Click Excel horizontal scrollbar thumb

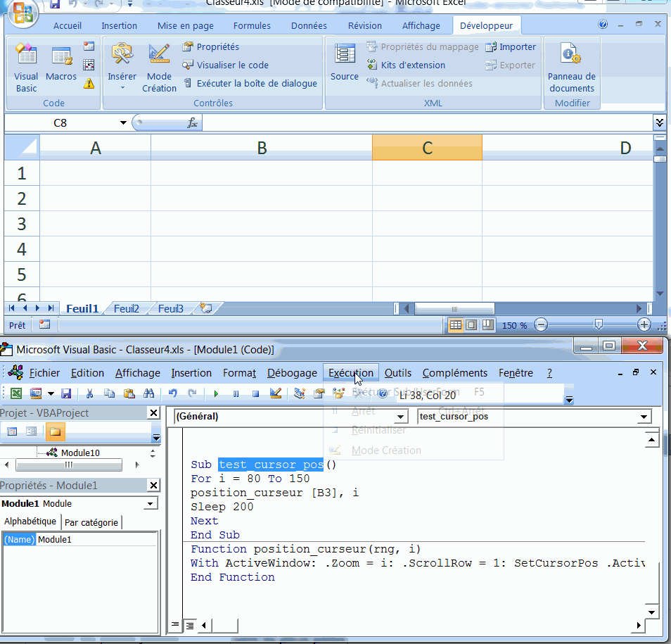click(454, 309)
